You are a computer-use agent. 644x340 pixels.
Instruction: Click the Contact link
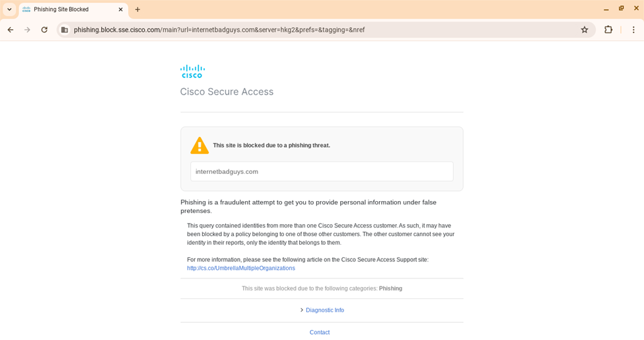(320, 332)
